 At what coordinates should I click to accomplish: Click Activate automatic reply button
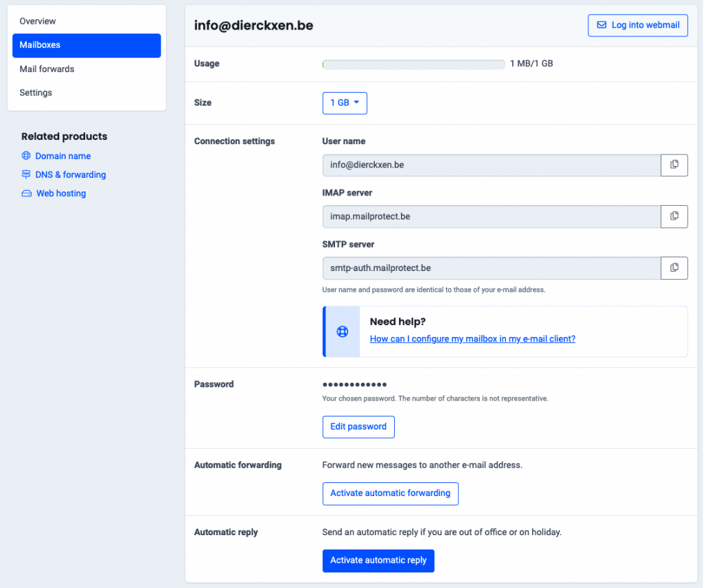point(378,561)
